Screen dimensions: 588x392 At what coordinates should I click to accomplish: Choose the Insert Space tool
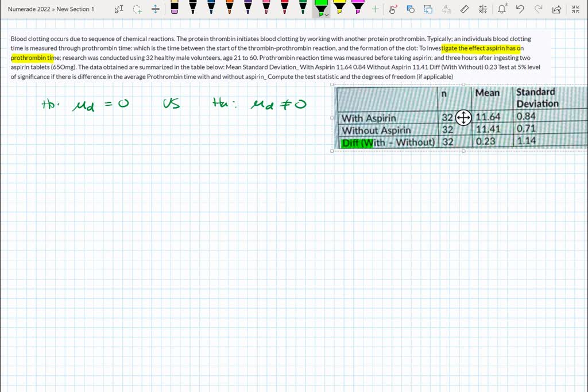click(x=156, y=9)
